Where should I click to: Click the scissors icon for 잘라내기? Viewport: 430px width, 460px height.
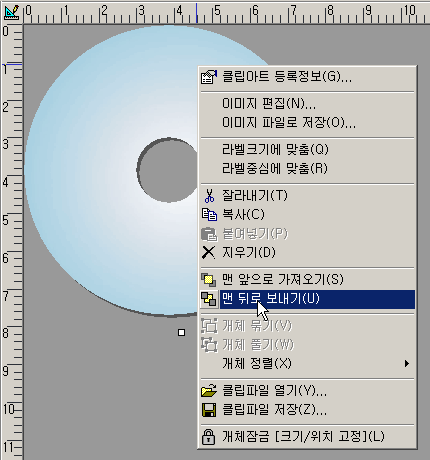[x=209, y=196]
